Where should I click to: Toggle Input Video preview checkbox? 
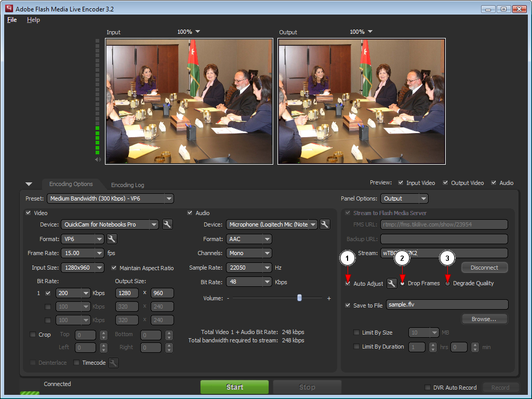[x=401, y=182]
